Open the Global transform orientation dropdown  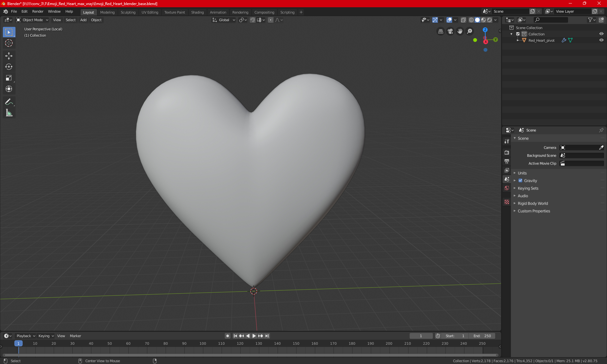224,20
